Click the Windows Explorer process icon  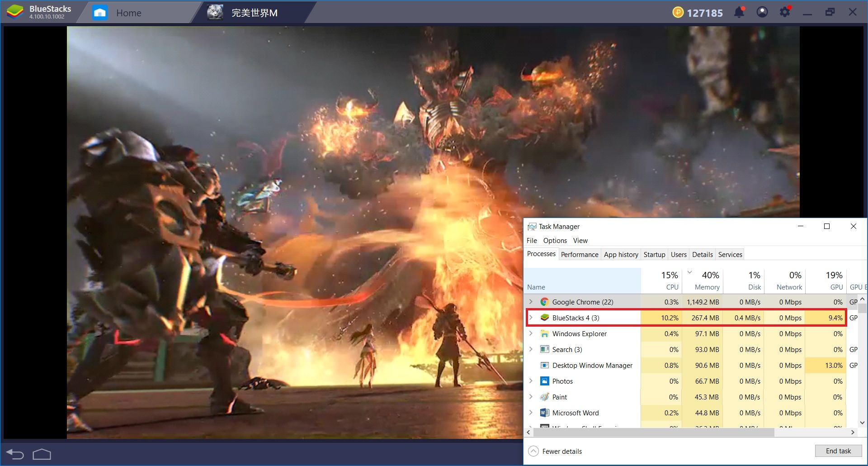click(x=545, y=333)
